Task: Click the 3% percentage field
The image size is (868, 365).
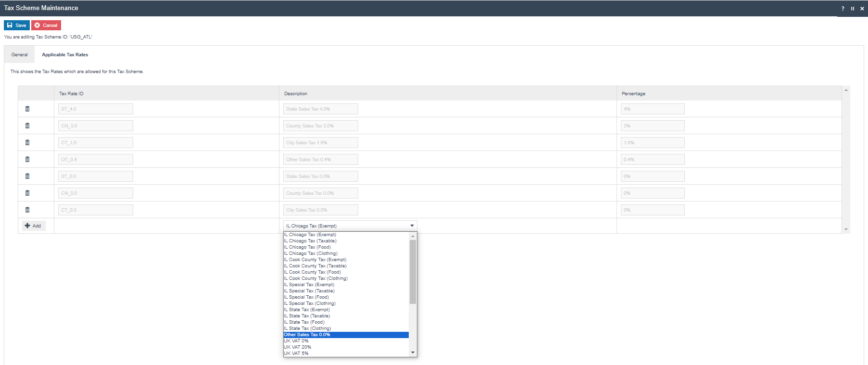Action: pyautogui.click(x=653, y=126)
